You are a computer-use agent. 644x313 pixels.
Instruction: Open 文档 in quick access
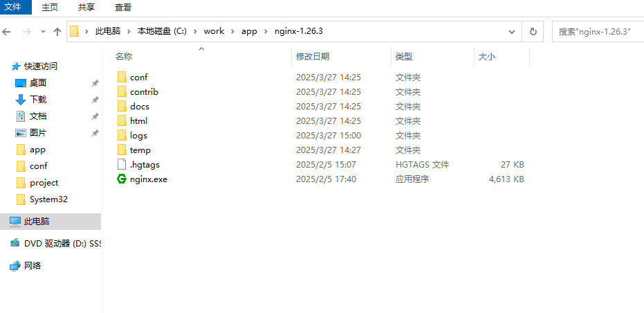(38, 116)
